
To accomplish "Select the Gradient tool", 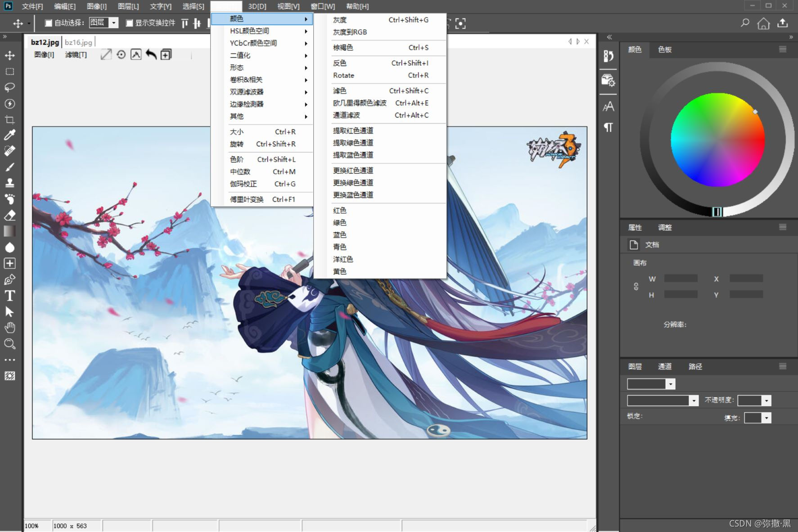I will coord(9,231).
